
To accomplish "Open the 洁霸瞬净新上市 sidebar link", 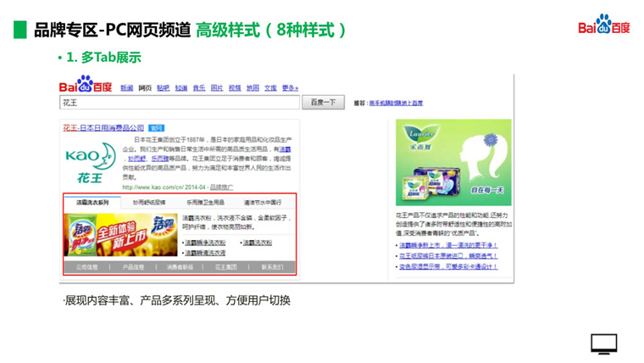I will pos(448,245).
